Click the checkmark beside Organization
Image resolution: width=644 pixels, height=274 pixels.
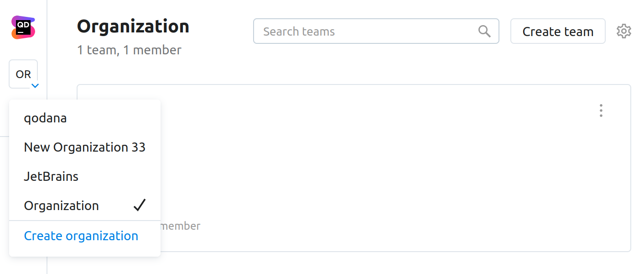tap(140, 205)
